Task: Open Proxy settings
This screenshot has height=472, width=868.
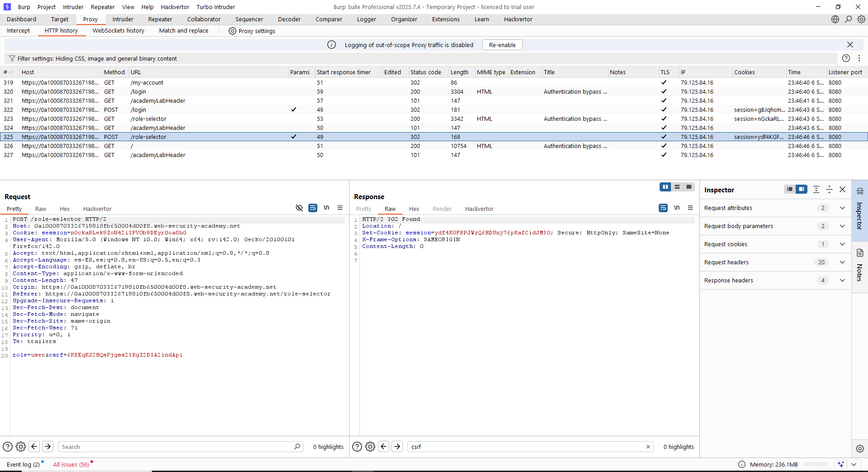Action: (252, 31)
